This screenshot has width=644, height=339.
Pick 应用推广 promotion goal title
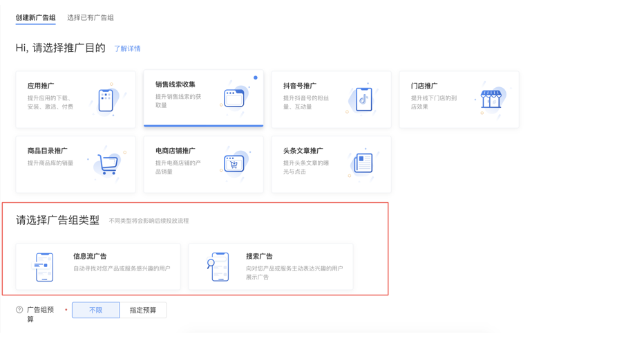coord(41,86)
